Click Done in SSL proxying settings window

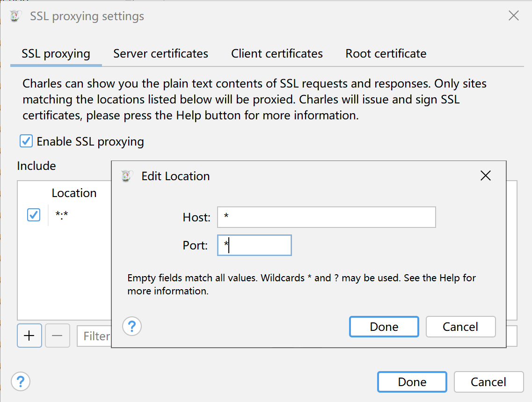[412, 382]
